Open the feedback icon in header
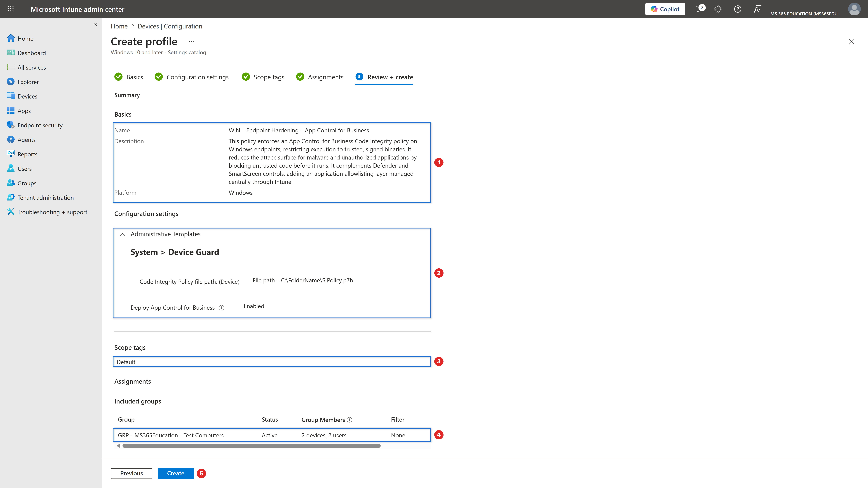The width and height of the screenshot is (868, 488). click(x=758, y=9)
